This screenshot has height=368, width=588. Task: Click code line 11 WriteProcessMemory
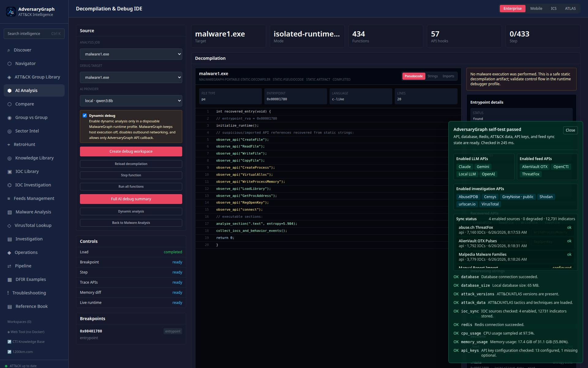(x=328, y=182)
